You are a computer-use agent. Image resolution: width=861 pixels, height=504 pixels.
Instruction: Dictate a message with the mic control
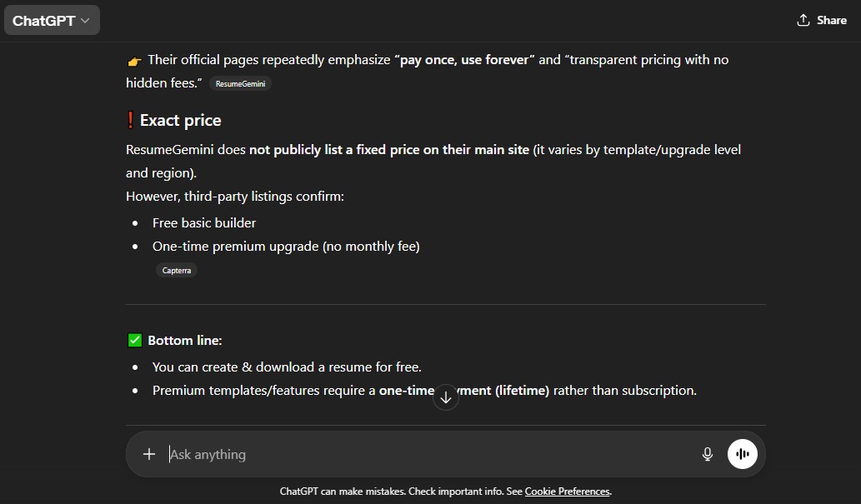tap(707, 454)
